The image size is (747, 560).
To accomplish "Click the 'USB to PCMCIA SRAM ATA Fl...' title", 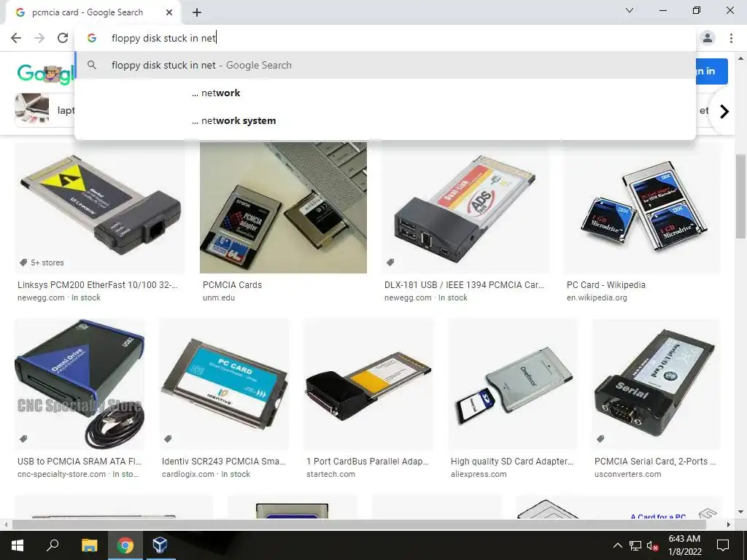I will [x=80, y=461].
